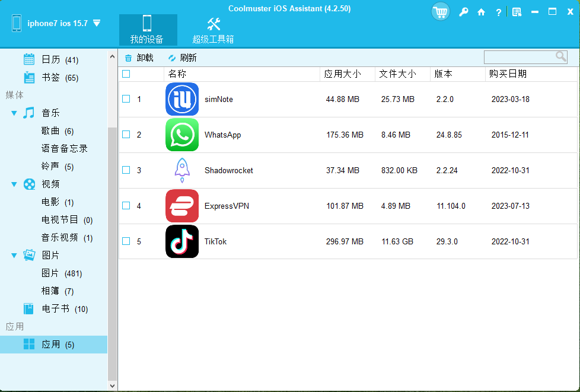This screenshot has height=392, width=580.
Task: Open 铃声 (5) in the sidebar
Action: [58, 167]
